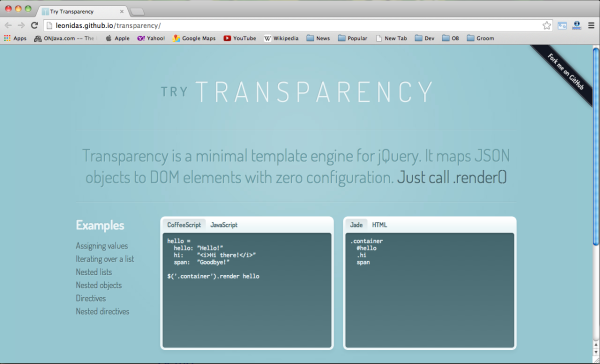Select the Jade tab
This screenshot has width=600, height=364.
[x=356, y=225]
